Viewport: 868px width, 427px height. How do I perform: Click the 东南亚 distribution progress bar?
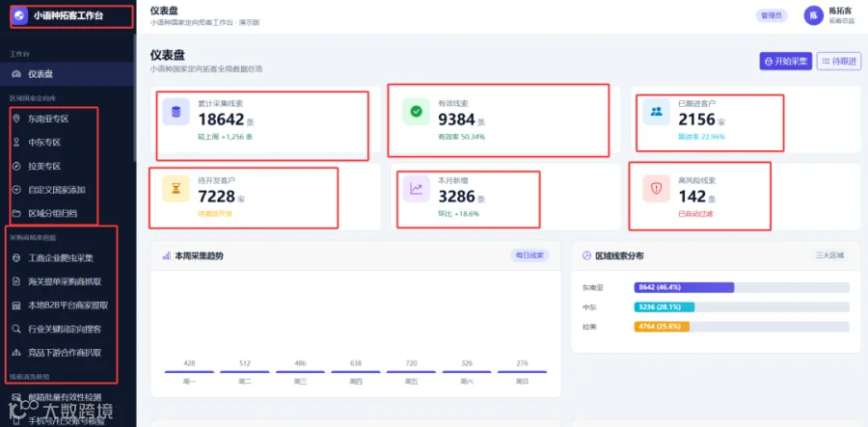[x=742, y=287]
